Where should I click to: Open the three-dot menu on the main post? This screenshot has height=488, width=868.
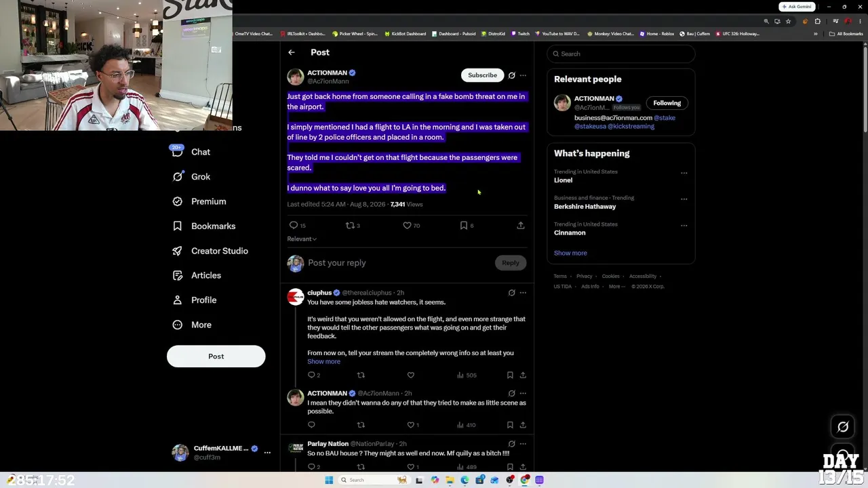[523, 75]
